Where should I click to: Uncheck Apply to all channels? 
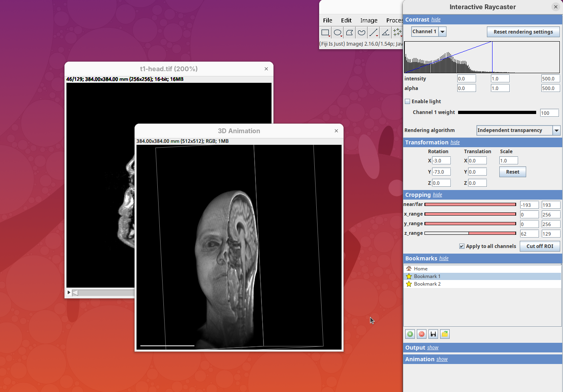462,246
